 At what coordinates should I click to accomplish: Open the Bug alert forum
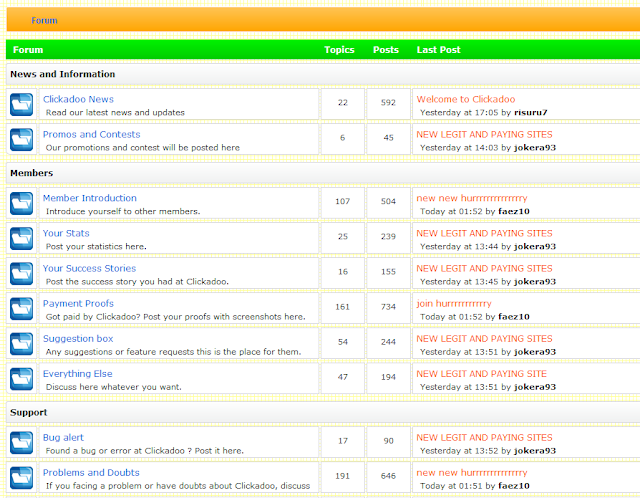click(x=63, y=438)
